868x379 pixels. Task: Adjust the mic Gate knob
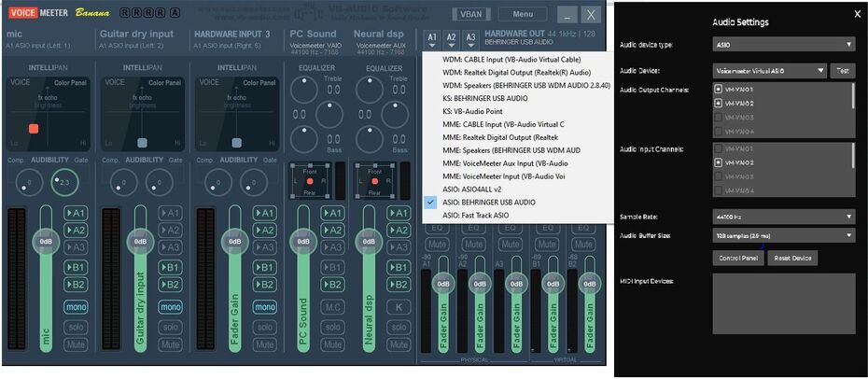point(63,182)
